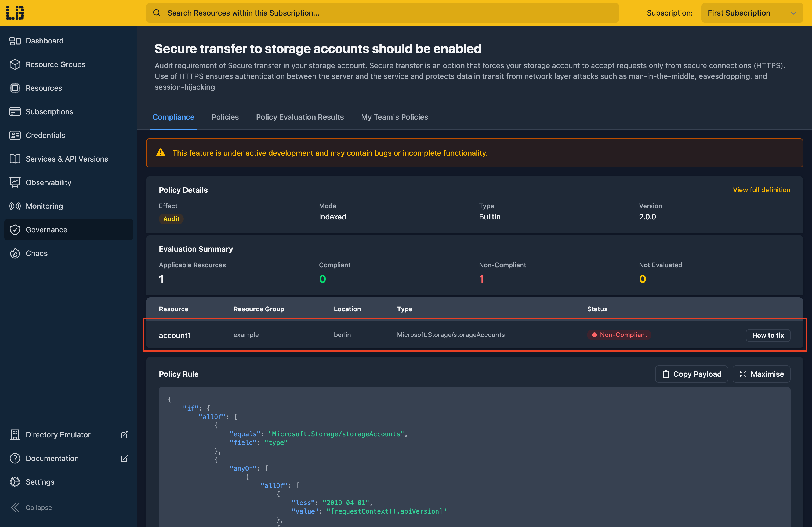Open the My Team's Policies tab
This screenshot has width=812, height=527.
[395, 117]
